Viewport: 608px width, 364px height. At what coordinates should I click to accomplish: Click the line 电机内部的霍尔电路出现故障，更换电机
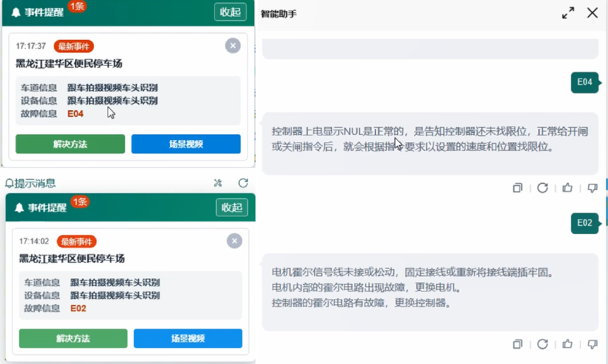[x=366, y=288]
